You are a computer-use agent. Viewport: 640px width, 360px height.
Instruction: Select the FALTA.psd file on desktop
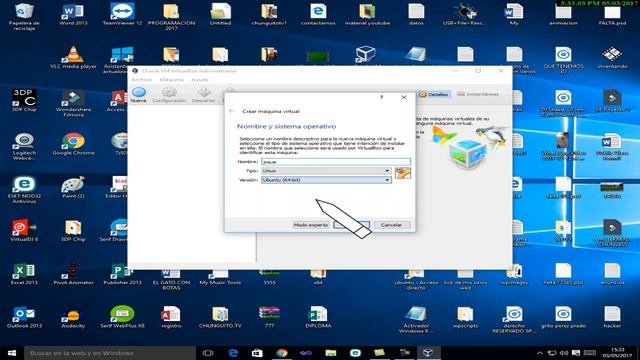[612, 15]
